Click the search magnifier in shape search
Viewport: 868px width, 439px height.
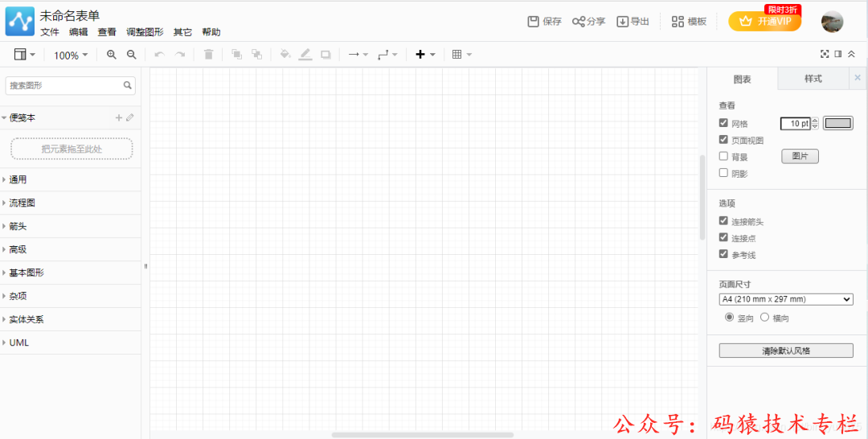point(128,85)
